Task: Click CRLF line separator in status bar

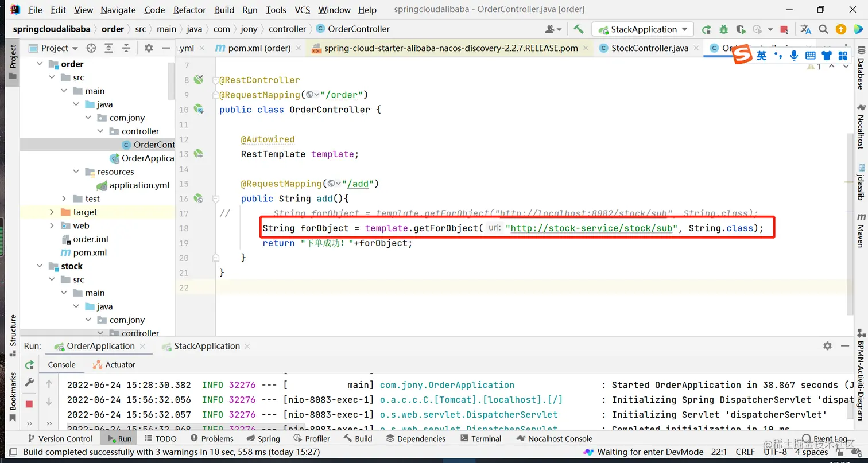Action: pyautogui.click(x=745, y=452)
